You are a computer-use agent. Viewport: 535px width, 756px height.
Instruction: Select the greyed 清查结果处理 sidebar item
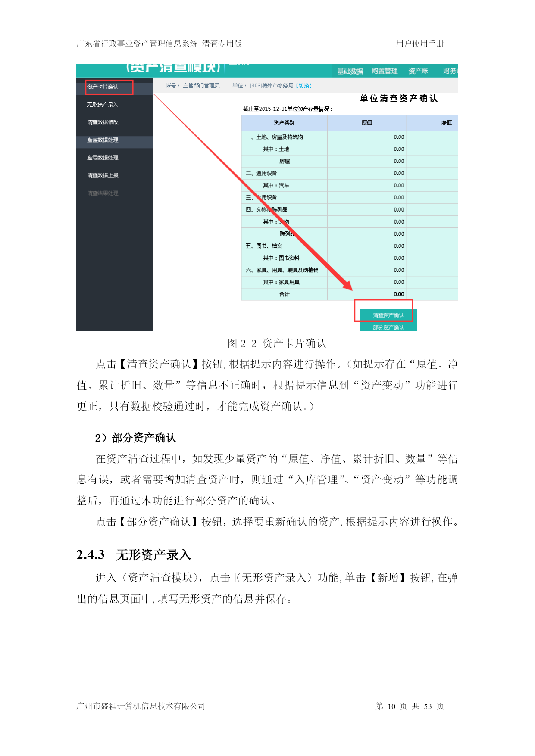click(103, 193)
